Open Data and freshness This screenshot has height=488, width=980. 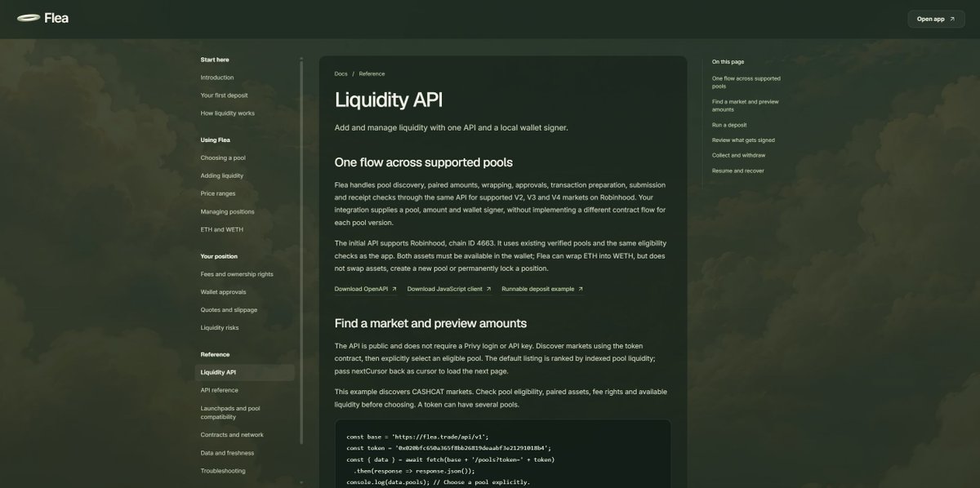click(x=227, y=453)
